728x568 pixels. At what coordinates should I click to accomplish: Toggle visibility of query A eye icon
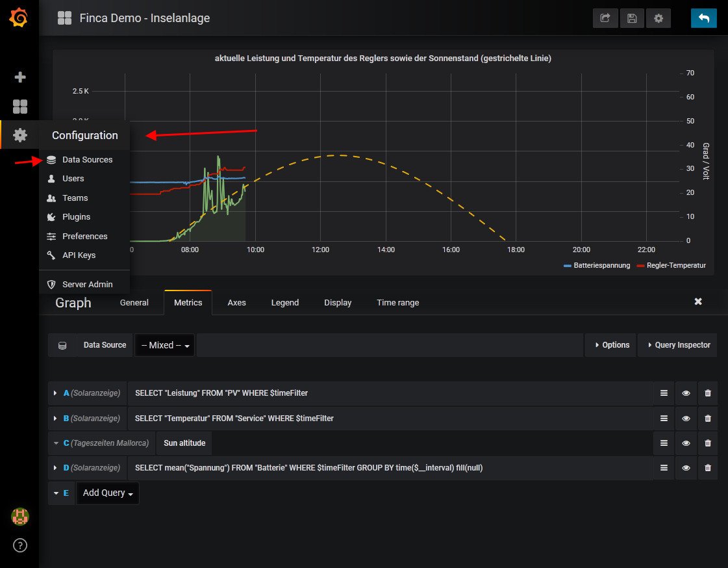click(x=686, y=393)
